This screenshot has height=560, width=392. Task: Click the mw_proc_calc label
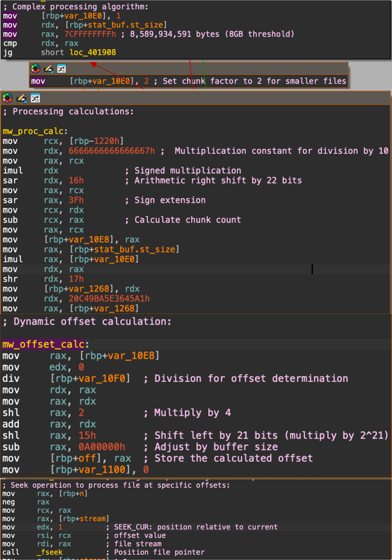pos(33,131)
